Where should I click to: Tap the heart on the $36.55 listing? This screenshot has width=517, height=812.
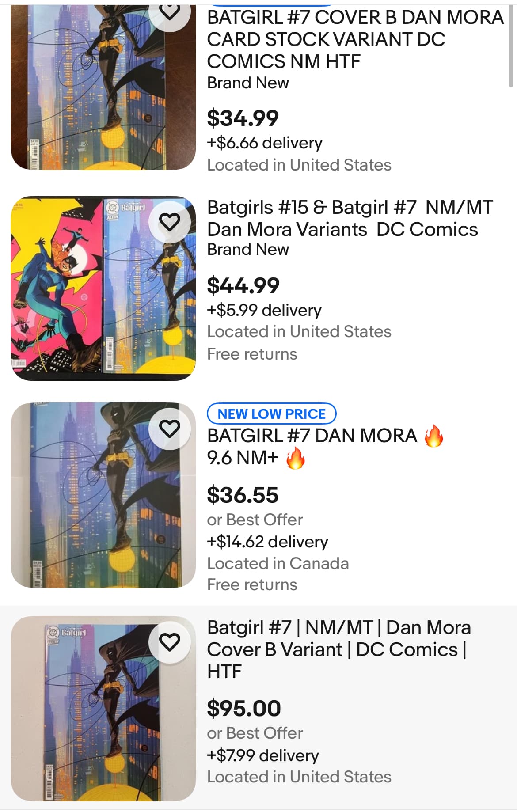(x=170, y=429)
